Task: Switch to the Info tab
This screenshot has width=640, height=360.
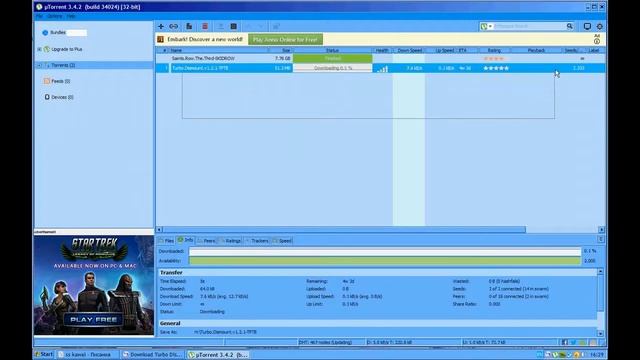Action: pyautogui.click(x=186, y=240)
